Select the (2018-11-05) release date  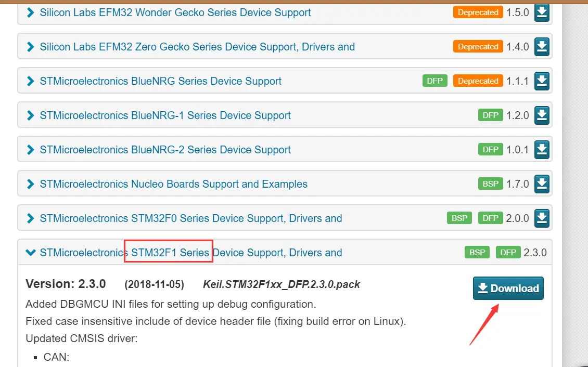[154, 285]
